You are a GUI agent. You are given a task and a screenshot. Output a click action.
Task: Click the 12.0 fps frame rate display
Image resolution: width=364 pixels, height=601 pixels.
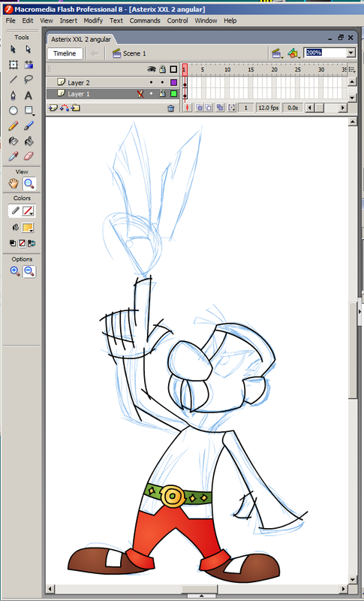pyautogui.click(x=269, y=107)
